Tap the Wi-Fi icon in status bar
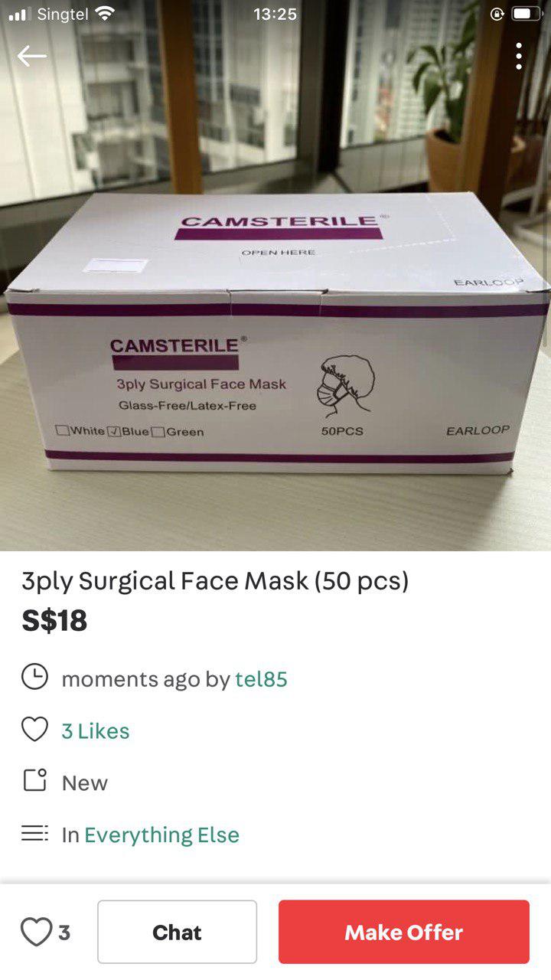551x980 pixels. click(x=106, y=14)
